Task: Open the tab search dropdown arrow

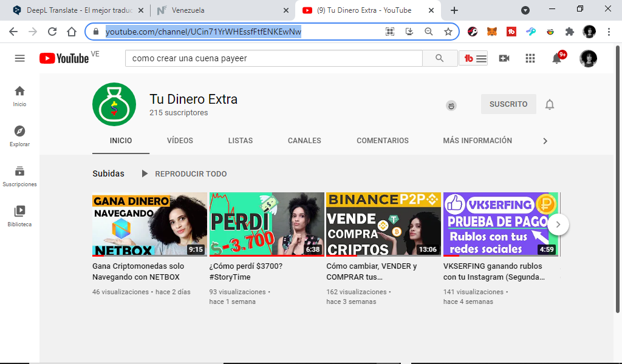Action: point(525,10)
